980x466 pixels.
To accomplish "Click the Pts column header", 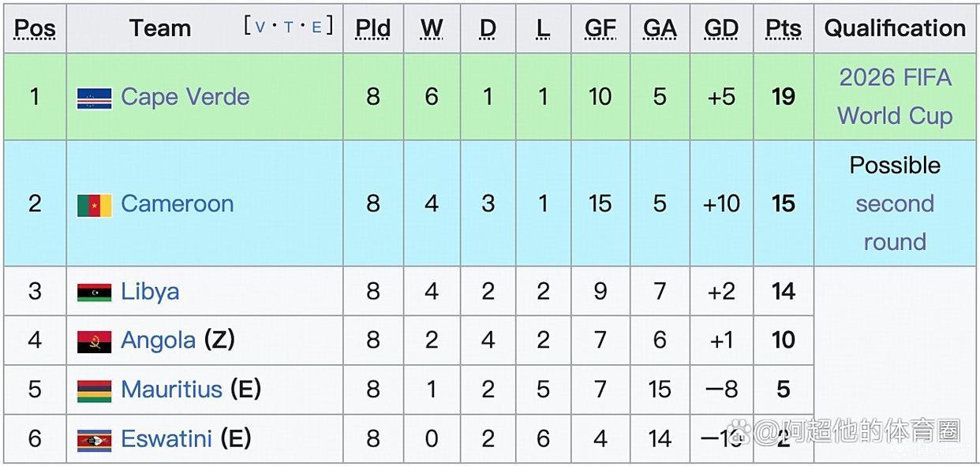I will click(783, 28).
